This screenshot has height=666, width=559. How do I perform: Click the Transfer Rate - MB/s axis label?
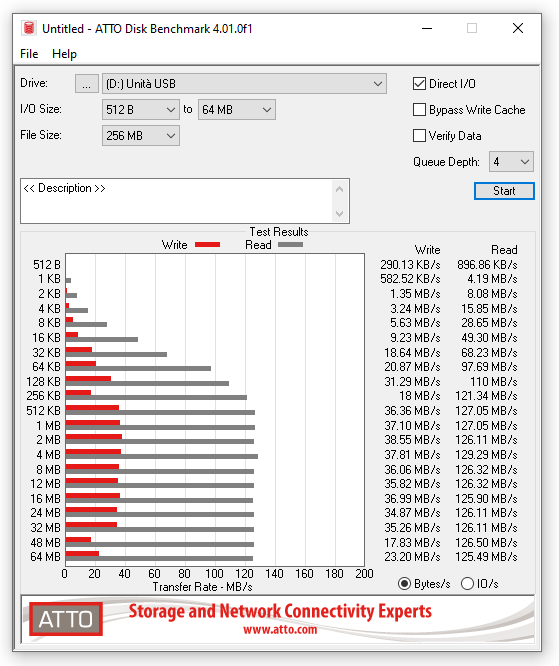click(203, 587)
